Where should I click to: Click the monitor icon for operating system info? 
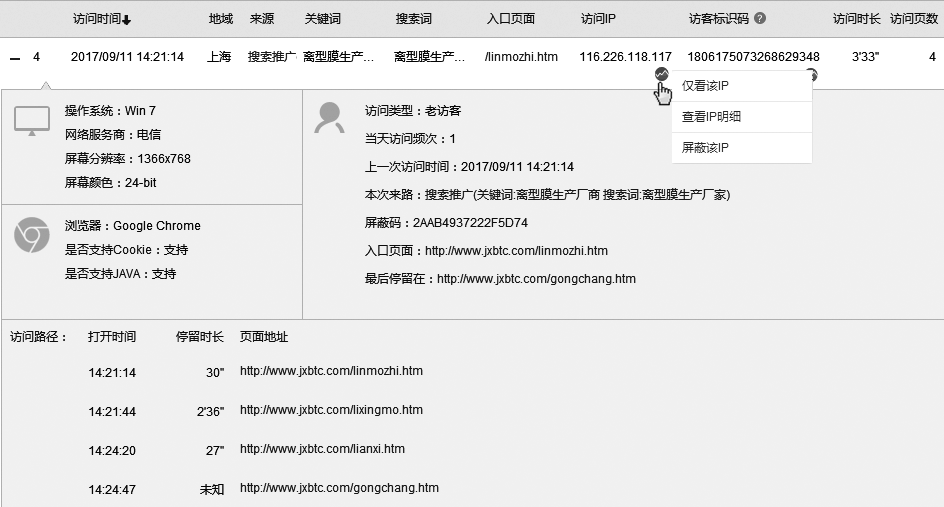click(31, 121)
